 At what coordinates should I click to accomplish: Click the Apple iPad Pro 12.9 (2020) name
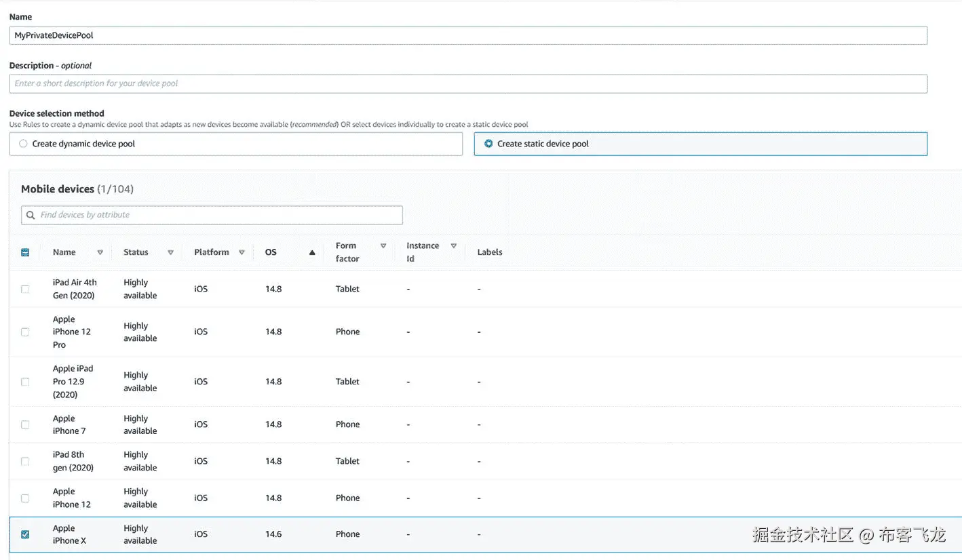[73, 382]
